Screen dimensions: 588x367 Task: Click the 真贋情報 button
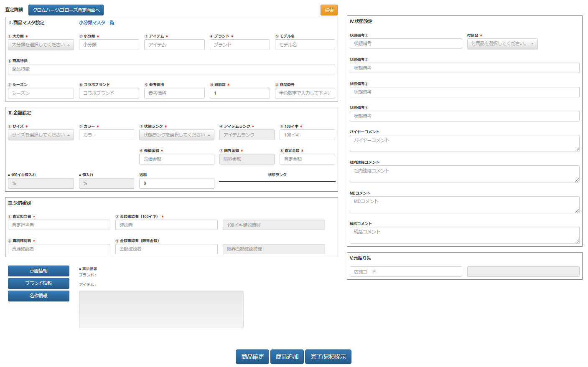point(38,271)
